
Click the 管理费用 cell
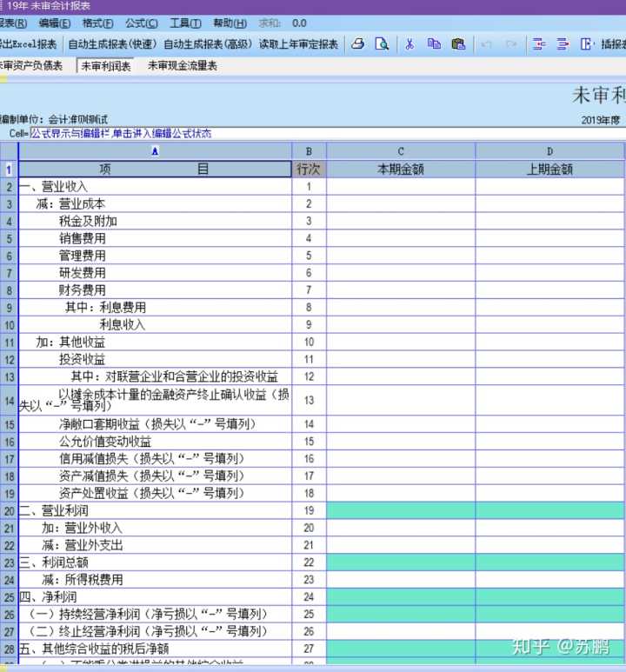point(155,256)
